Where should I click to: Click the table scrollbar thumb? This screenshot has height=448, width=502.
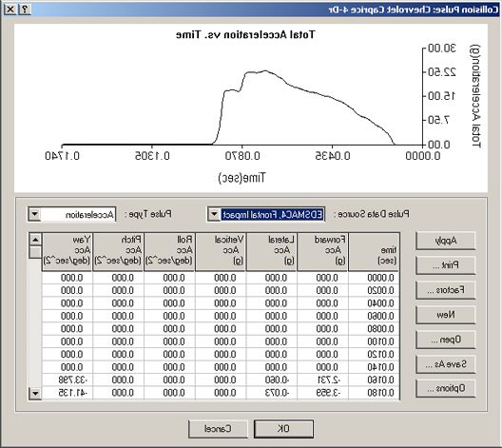[x=35, y=252]
